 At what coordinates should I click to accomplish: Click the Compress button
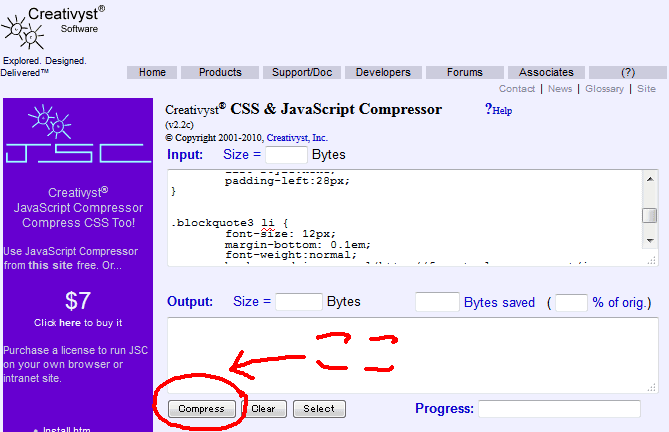[x=201, y=409]
